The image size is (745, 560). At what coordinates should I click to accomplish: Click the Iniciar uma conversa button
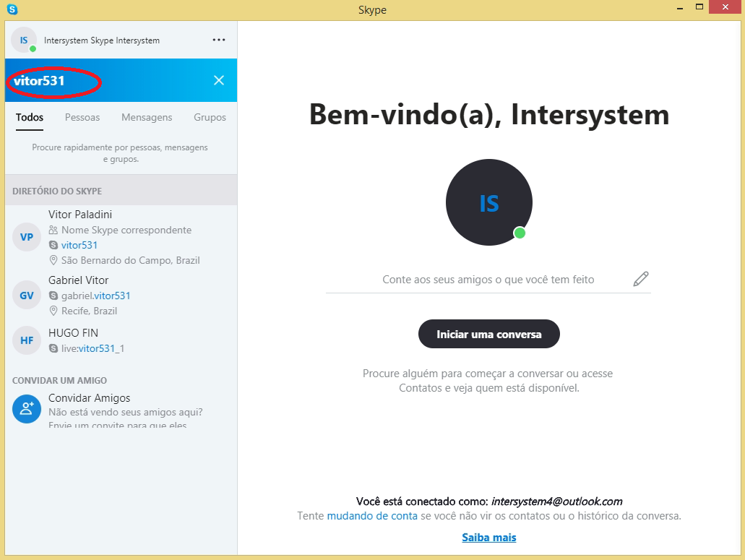coord(489,334)
